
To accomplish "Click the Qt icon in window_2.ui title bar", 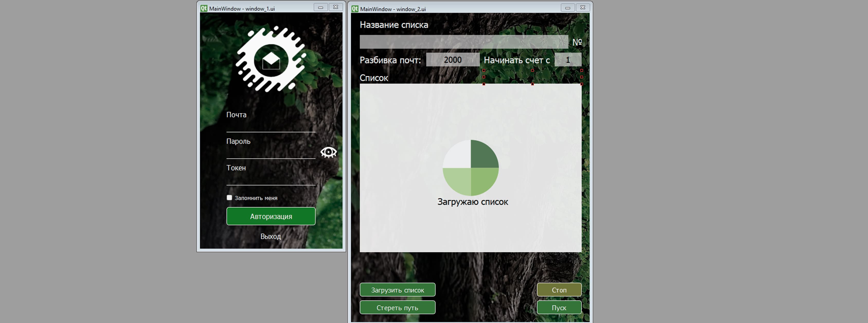I will [x=354, y=9].
